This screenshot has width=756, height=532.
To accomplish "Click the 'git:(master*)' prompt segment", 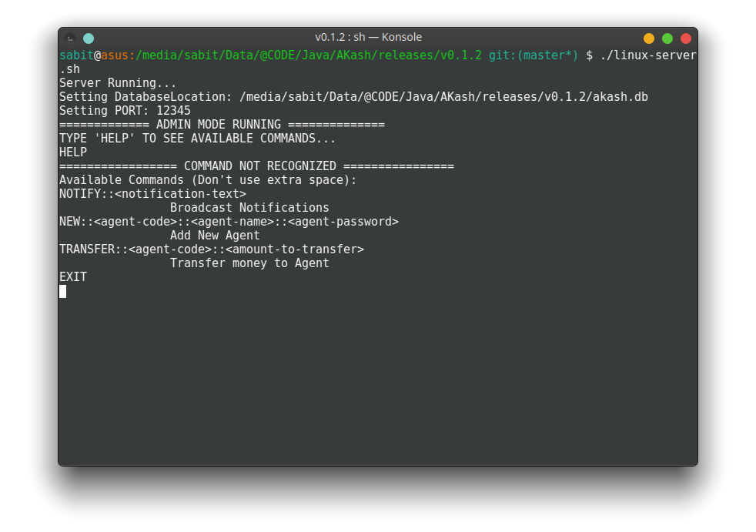I will pyautogui.click(x=534, y=55).
